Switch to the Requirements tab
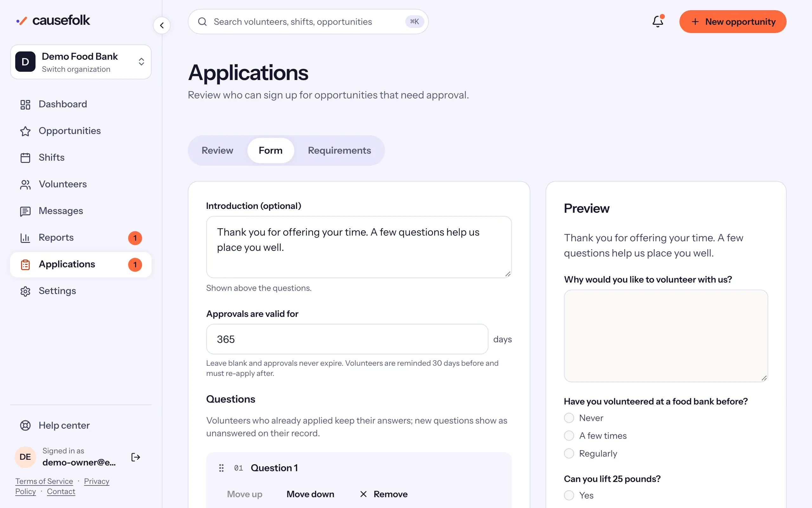 [x=339, y=150]
